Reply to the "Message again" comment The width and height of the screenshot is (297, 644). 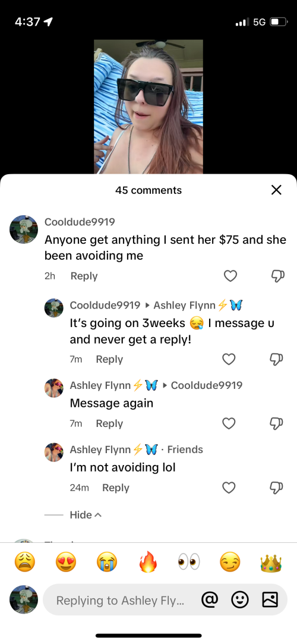pyautogui.click(x=109, y=423)
